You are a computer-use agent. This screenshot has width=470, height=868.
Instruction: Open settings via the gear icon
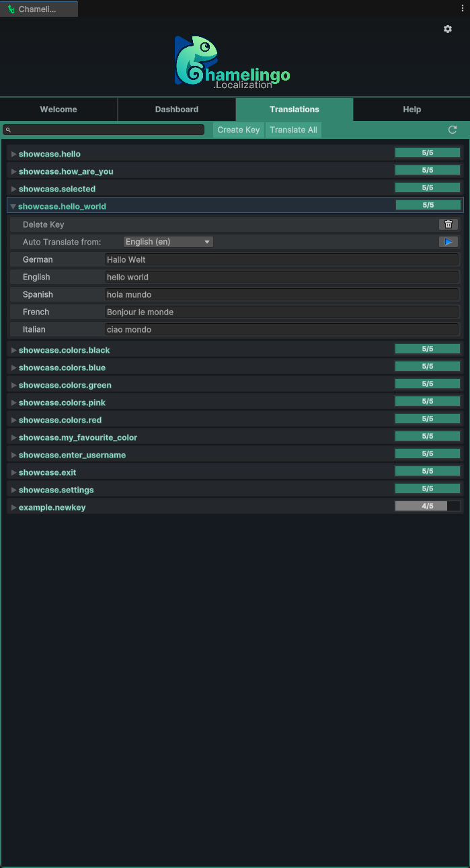(448, 29)
